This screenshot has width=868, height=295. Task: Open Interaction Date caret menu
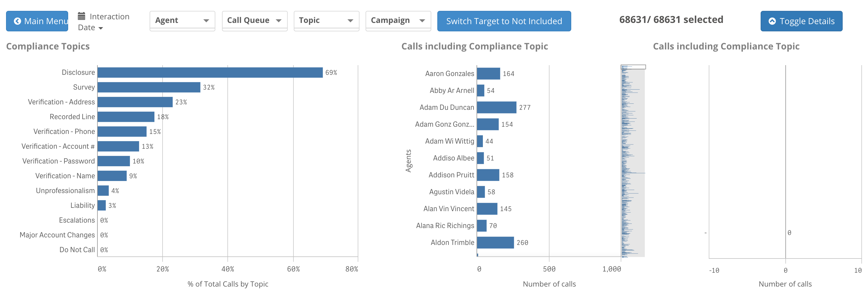click(x=100, y=28)
